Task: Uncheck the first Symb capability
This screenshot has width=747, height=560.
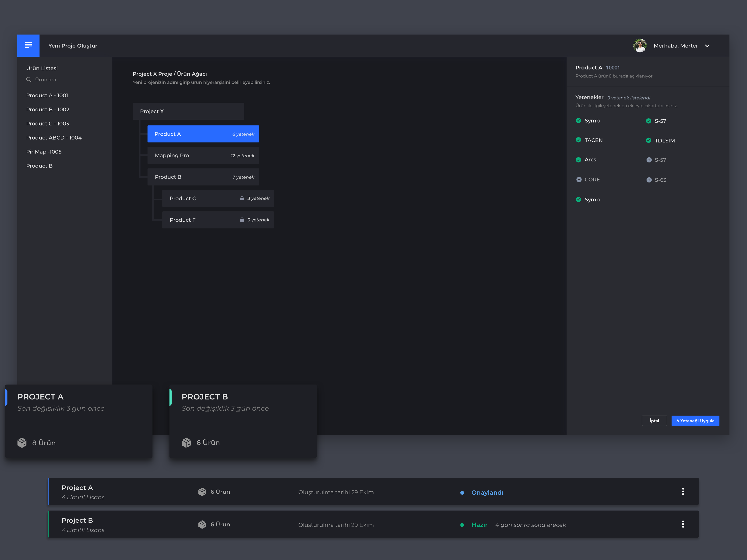Action: 578,120
